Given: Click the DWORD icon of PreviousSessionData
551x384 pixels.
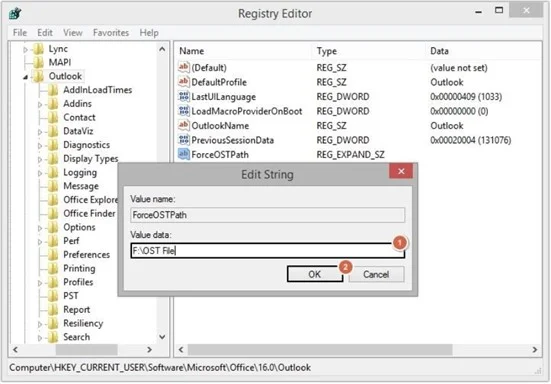Looking at the screenshot, I should (184, 140).
